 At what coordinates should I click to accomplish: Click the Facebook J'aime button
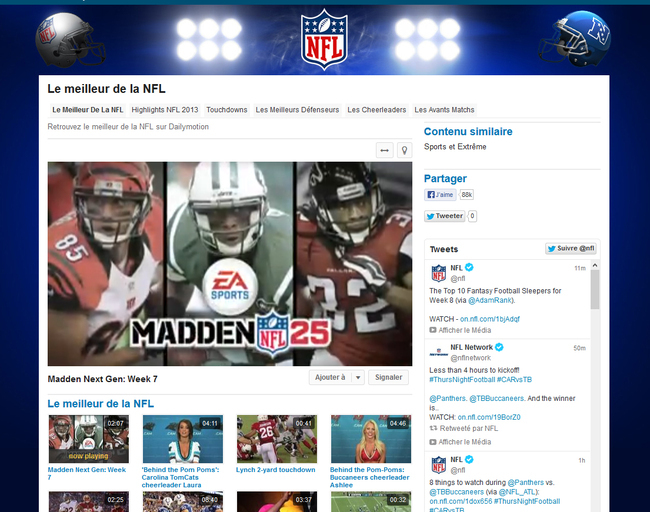point(440,194)
